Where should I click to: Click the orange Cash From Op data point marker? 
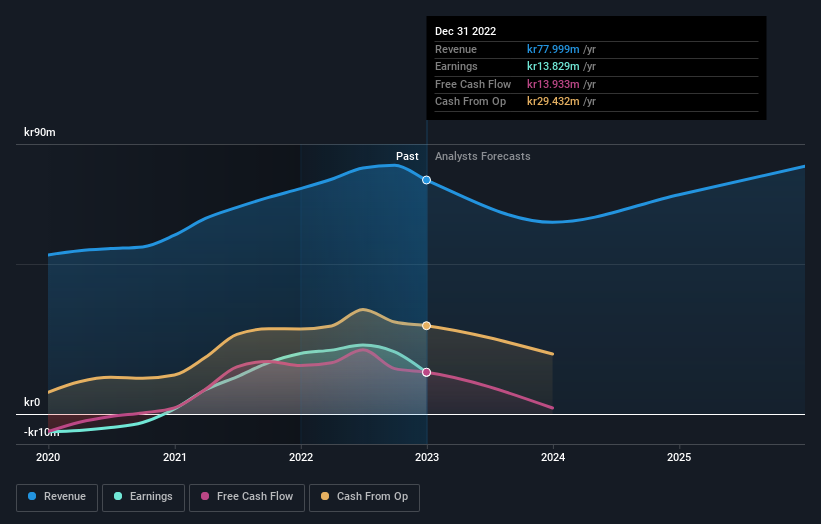[427, 326]
